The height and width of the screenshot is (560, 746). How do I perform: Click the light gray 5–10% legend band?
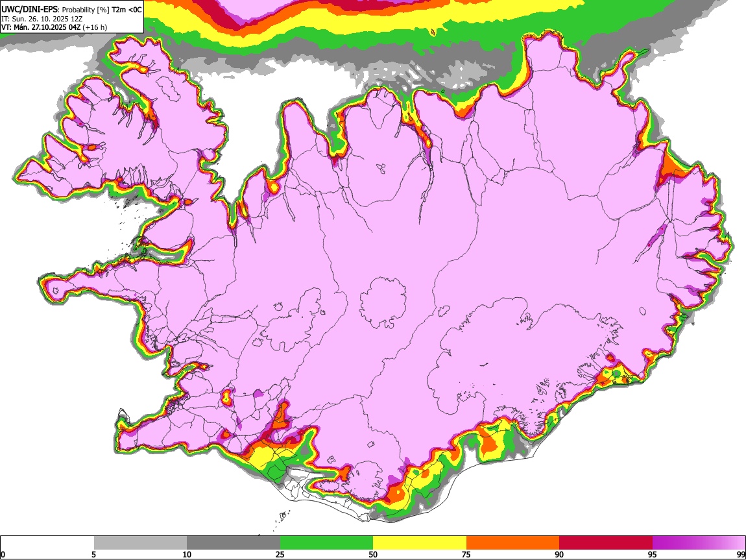[140, 543]
